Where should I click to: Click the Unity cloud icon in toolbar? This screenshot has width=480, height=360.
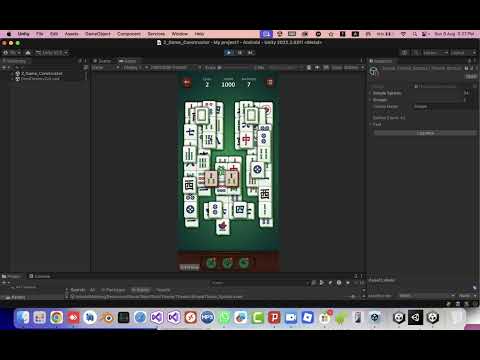[28, 53]
